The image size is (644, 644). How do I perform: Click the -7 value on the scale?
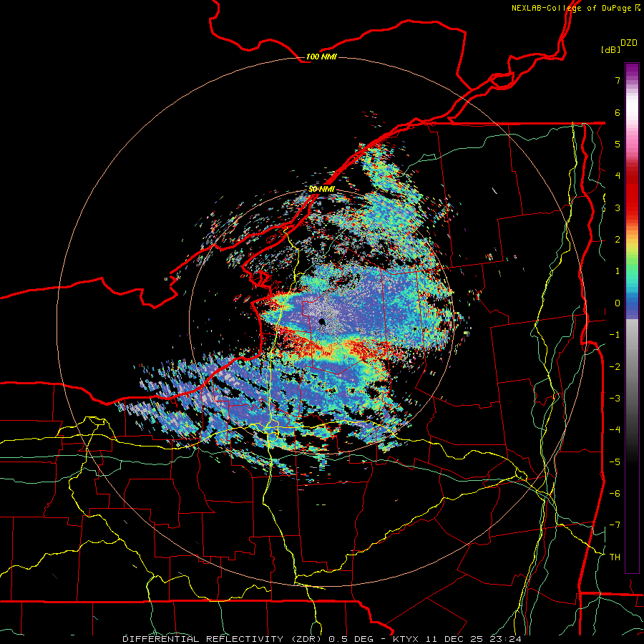tap(615, 525)
